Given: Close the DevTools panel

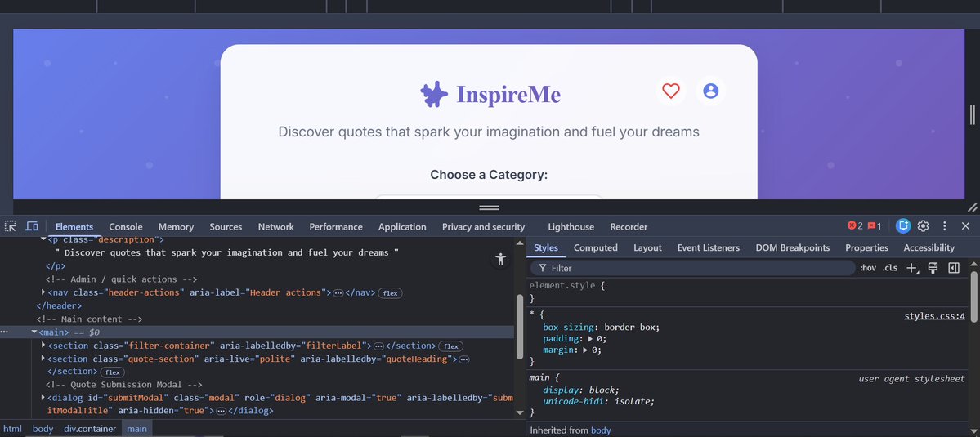Looking at the screenshot, I should [965, 226].
